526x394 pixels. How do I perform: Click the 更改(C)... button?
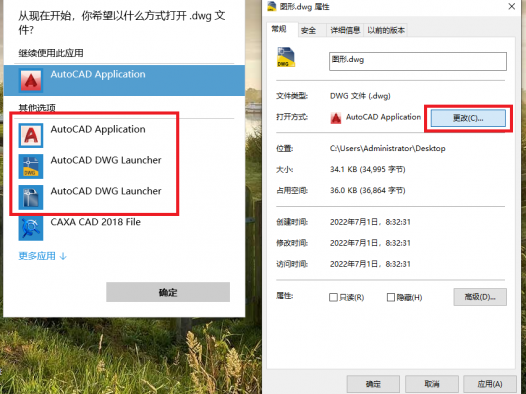468,118
